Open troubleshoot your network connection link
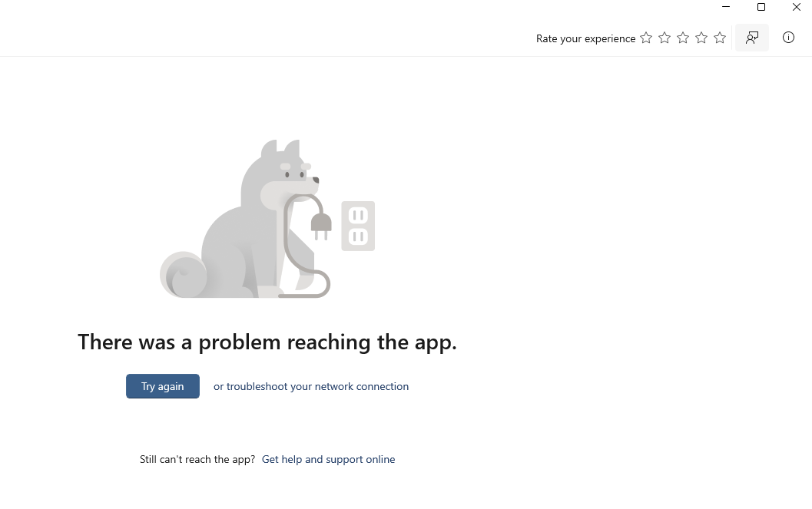Viewport: 812px width, 509px height. coord(311,386)
